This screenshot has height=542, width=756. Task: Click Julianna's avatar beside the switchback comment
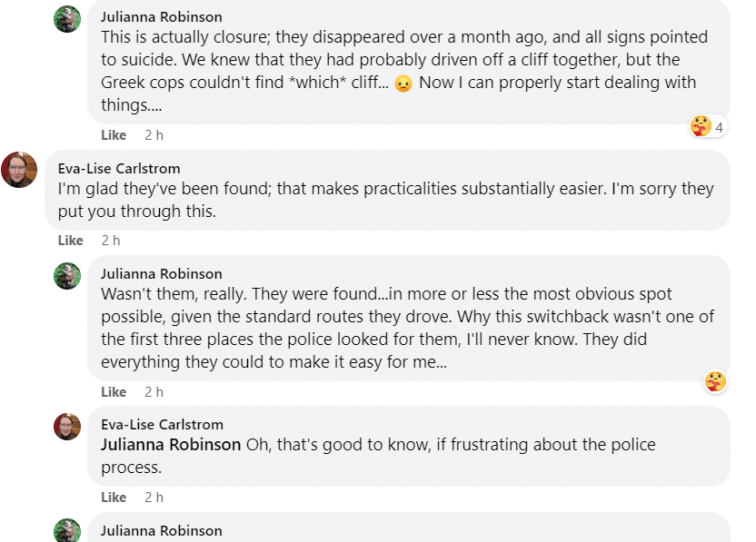(67, 276)
